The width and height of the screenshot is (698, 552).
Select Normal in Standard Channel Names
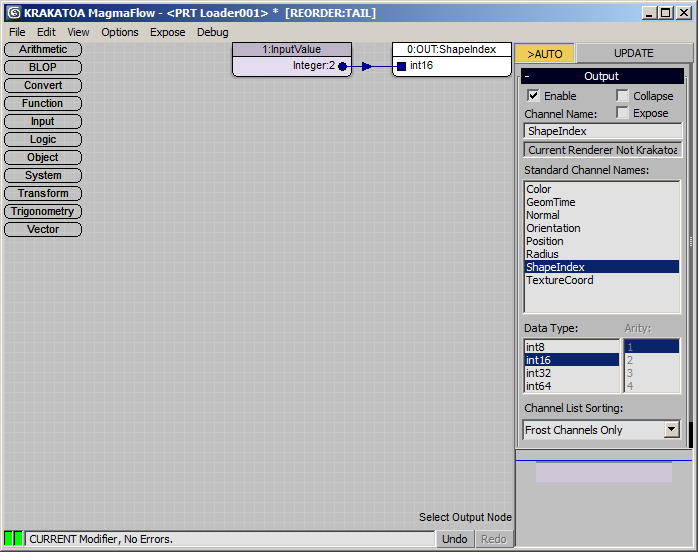pyautogui.click(x=602, y=215)
